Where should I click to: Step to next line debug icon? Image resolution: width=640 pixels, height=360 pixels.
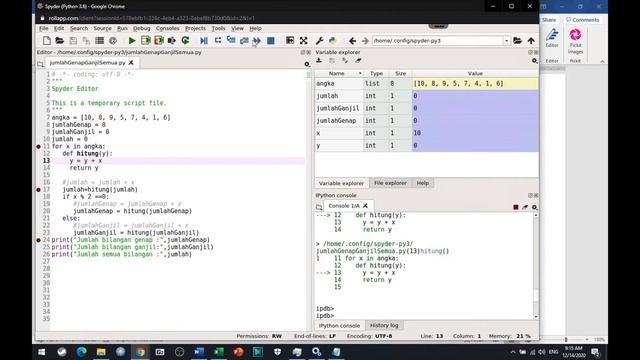tap(218, 40)
